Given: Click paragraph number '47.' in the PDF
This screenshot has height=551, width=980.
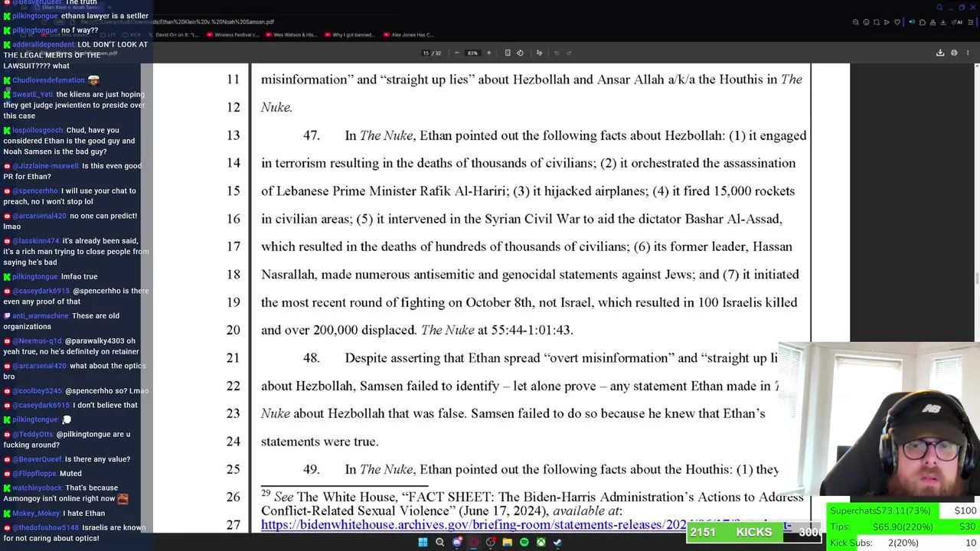Looking at the screenshot, I should 311,135.
